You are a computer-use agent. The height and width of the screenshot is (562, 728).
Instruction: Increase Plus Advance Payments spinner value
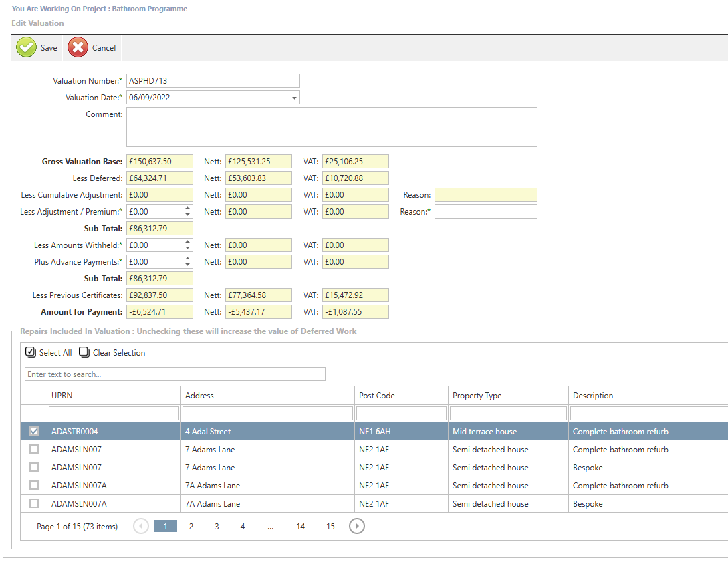tap(188, 259)
